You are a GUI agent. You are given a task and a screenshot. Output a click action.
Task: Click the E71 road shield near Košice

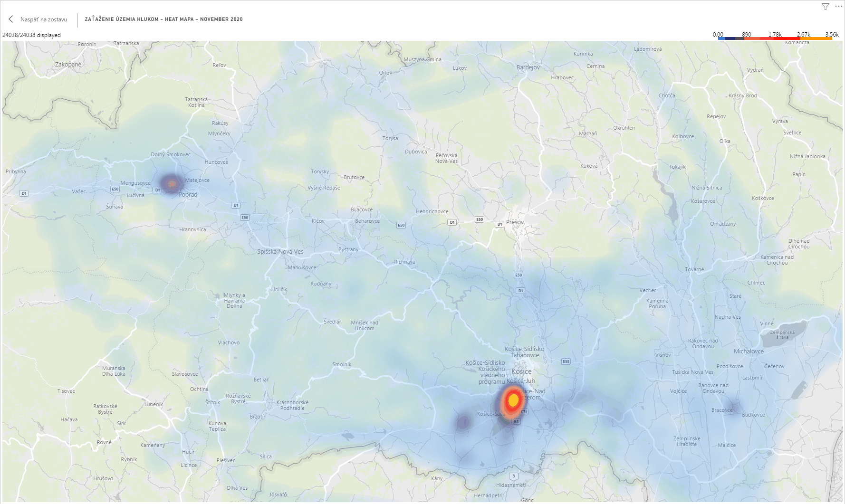[x=524, y=412]
